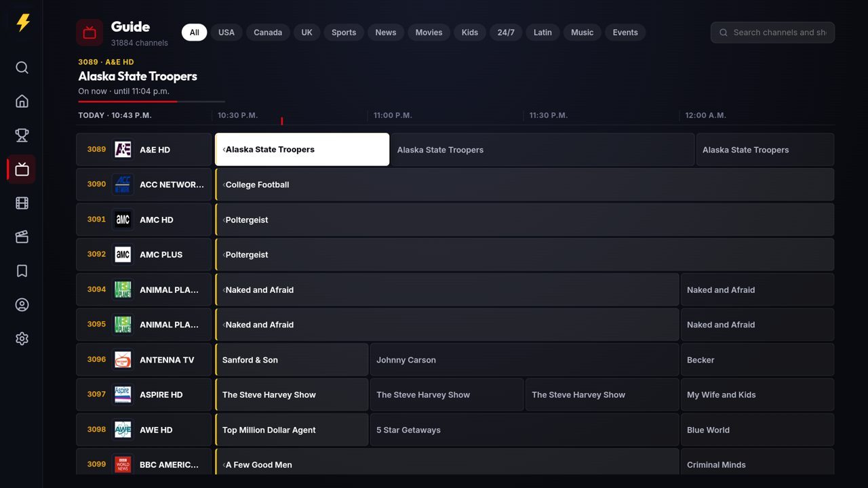The image size is (868, 488).
Task: Open search from the left sidebar
Action: pos(22,68)
